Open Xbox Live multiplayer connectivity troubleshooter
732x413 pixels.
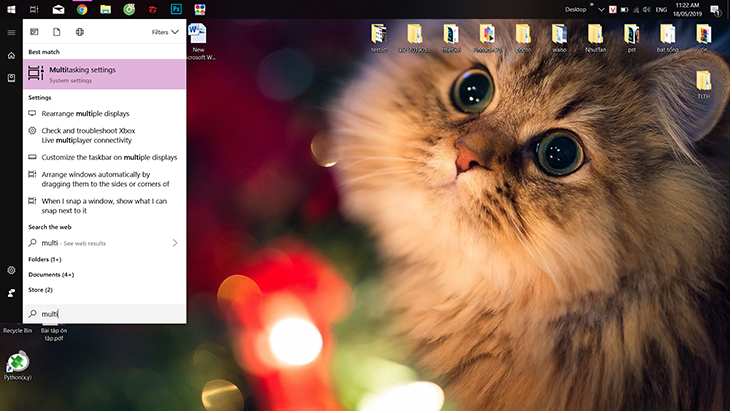pyautogui.click(x=105, y=135)
